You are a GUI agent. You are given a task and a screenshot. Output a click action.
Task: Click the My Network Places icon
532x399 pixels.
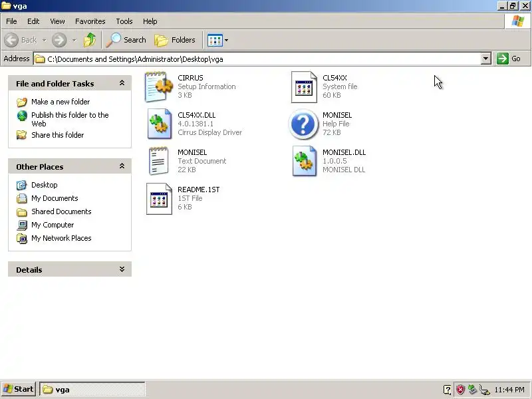22,239
